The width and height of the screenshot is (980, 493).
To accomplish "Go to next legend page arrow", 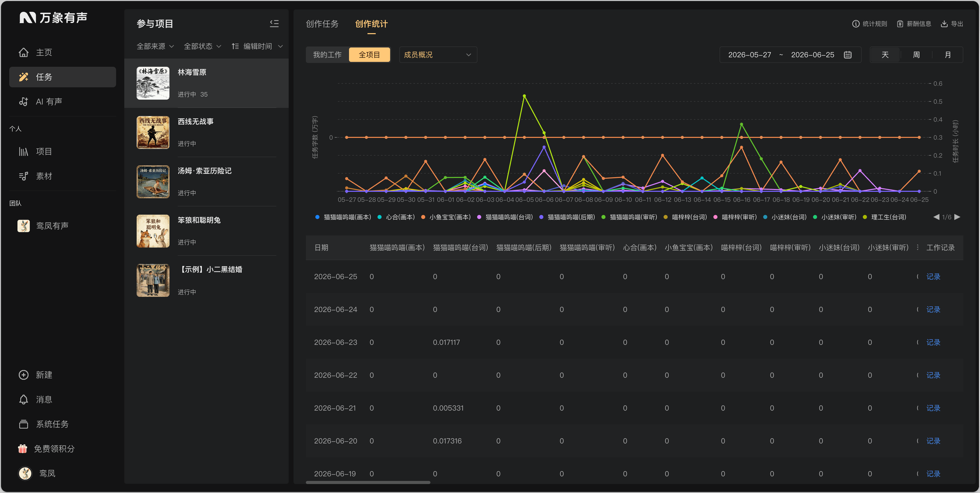I will 958,217.
